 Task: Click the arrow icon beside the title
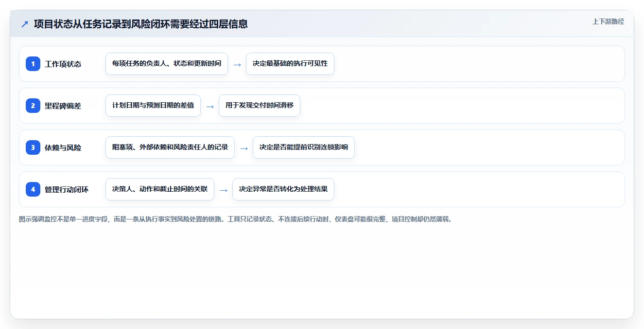tap(25, 24)
